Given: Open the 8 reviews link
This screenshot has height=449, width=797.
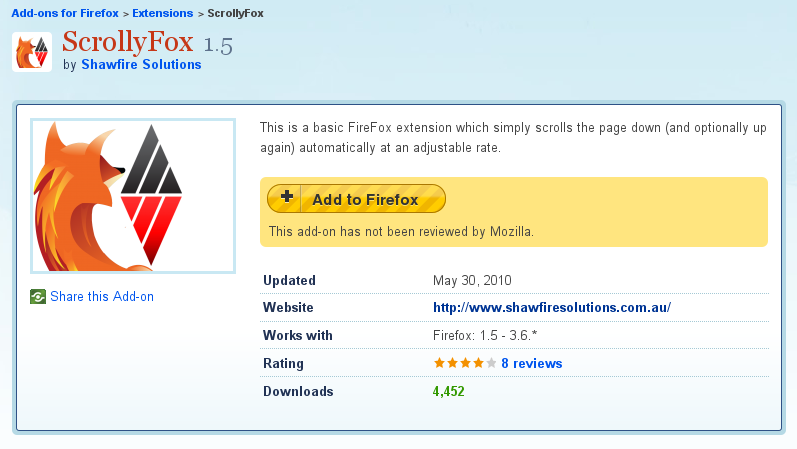Looking at the screenshot, I should click(532, 364).
